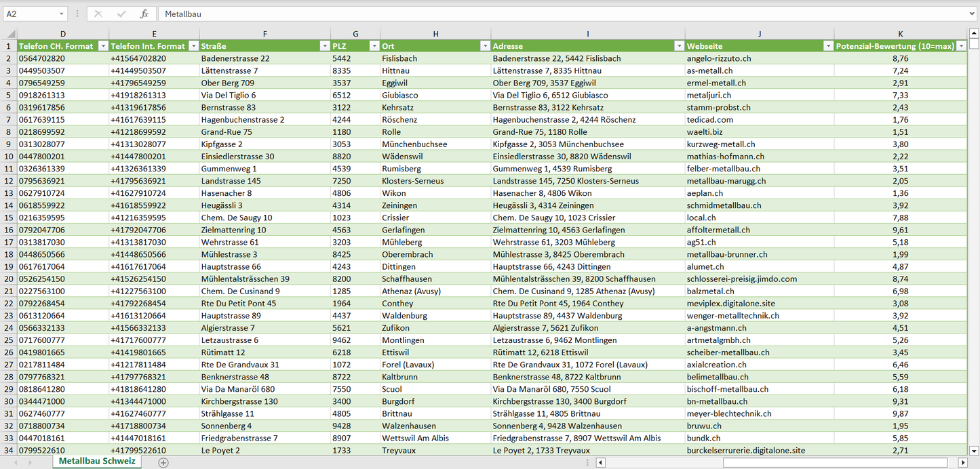Open the Name Box dropdown arrow
The width and height of the screenshot is (980, 469).
pos(62,14)
